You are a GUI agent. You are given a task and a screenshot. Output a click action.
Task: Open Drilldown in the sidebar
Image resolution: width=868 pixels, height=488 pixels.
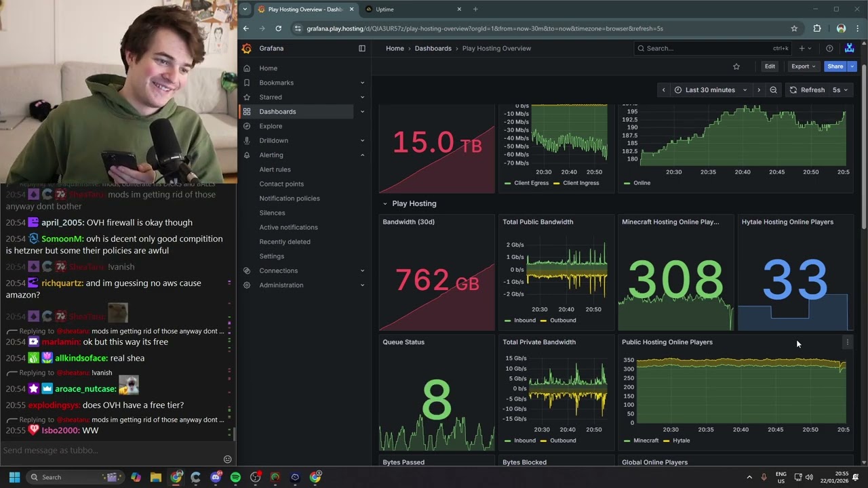(x=273, y=140)
